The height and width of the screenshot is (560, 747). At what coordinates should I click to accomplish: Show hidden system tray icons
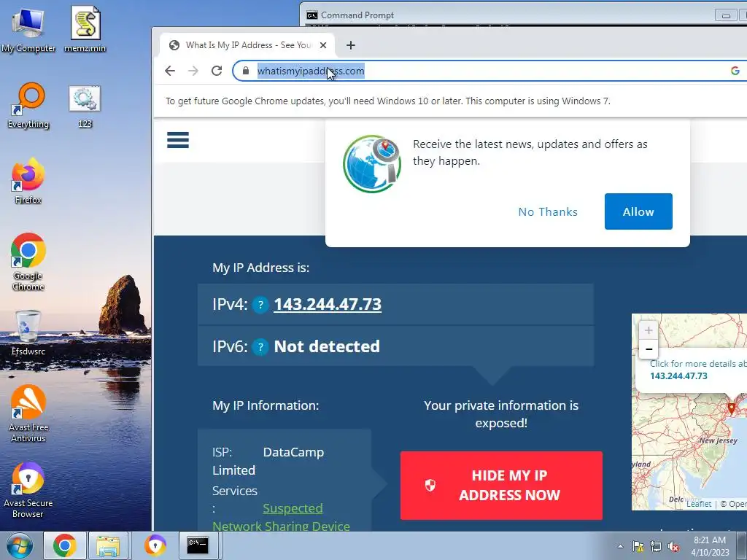coord(620,546)
